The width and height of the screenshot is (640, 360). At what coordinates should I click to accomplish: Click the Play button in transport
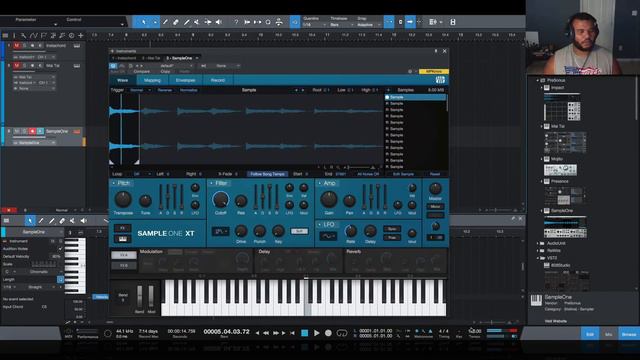pos(316,333)
